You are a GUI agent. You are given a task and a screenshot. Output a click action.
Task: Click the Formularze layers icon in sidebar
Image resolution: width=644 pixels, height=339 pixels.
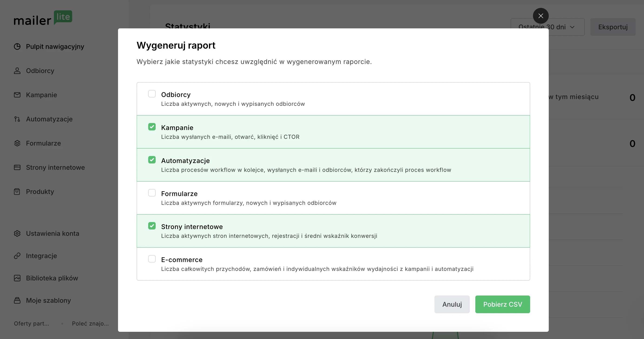[17, 143]
